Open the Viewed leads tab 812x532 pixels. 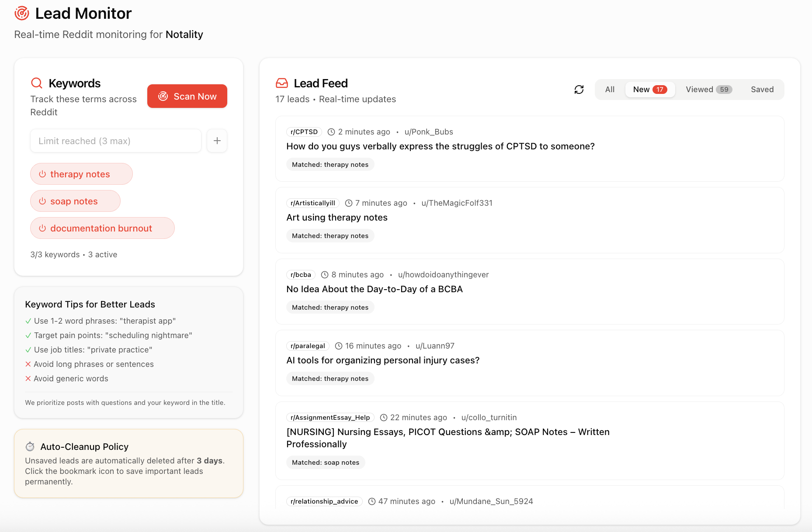pos(708,90)
